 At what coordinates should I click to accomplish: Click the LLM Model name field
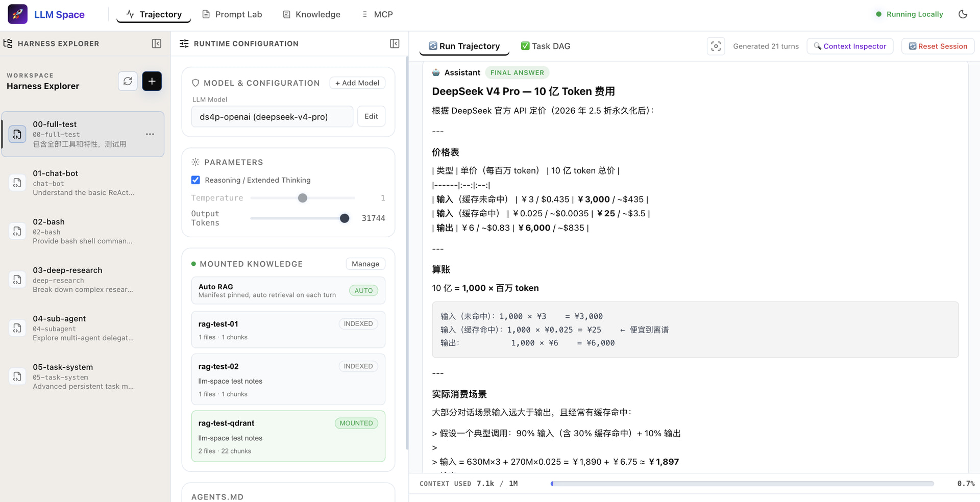tap(272, 117)
